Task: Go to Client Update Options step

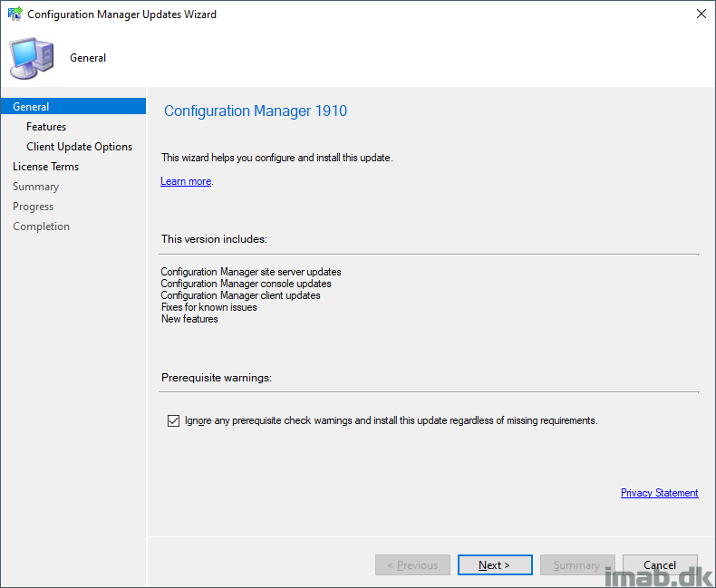Action: (x=80, y=147)
